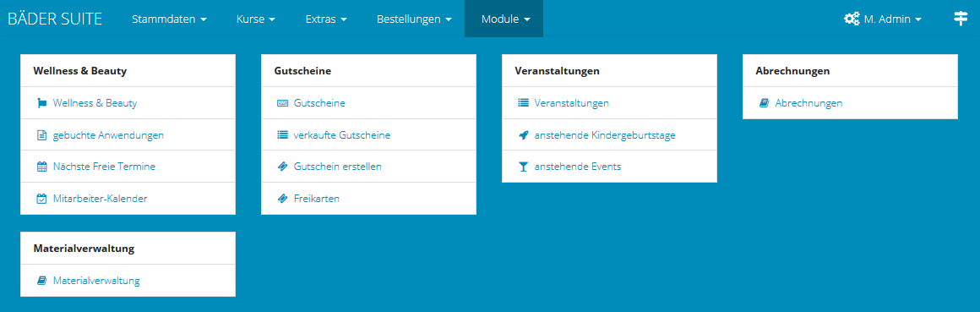Open Mitarbeiter-Kalender
The width and height of the screenshot is (980, 312).
pos(100,199)
